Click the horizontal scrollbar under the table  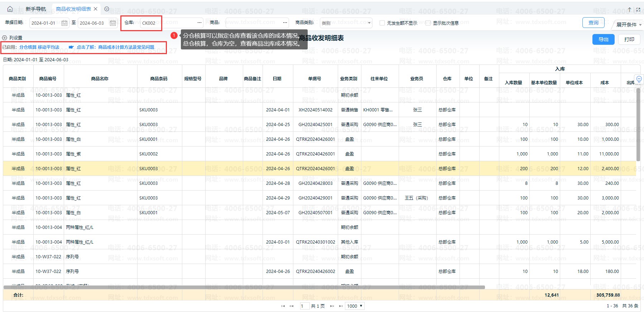tap(244, 287)
